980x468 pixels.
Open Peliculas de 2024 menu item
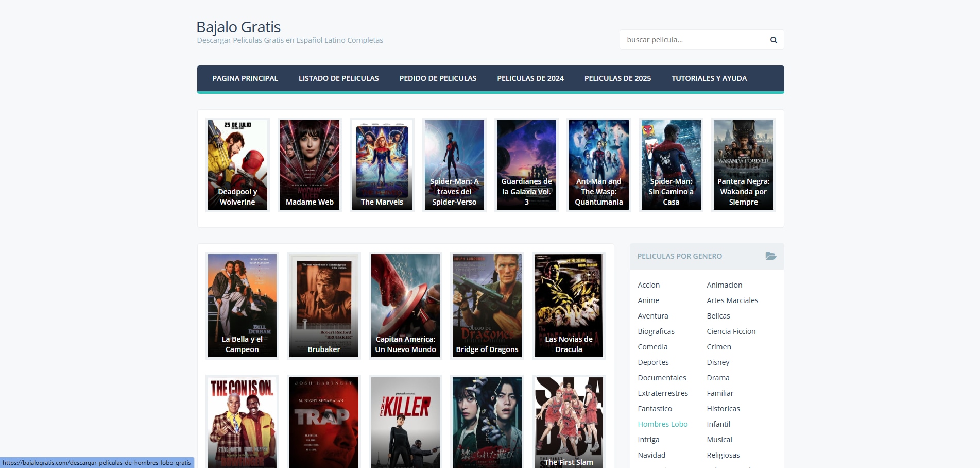530,78
